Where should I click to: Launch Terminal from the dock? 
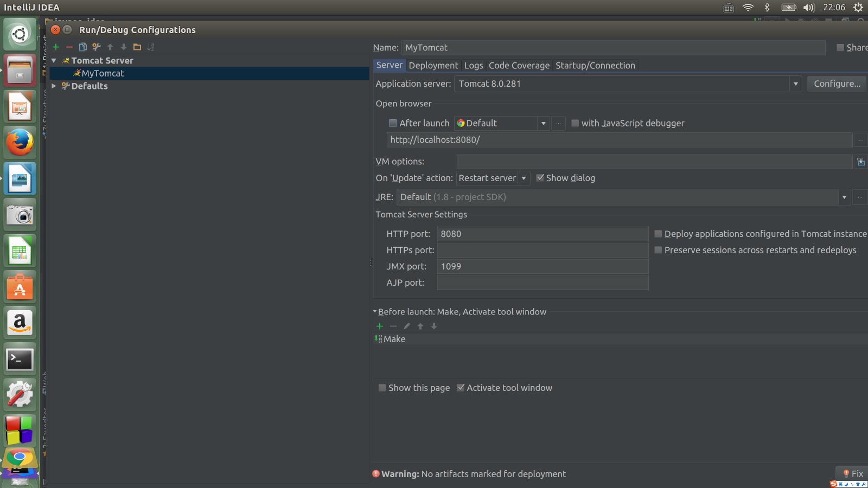coord(20,359)
